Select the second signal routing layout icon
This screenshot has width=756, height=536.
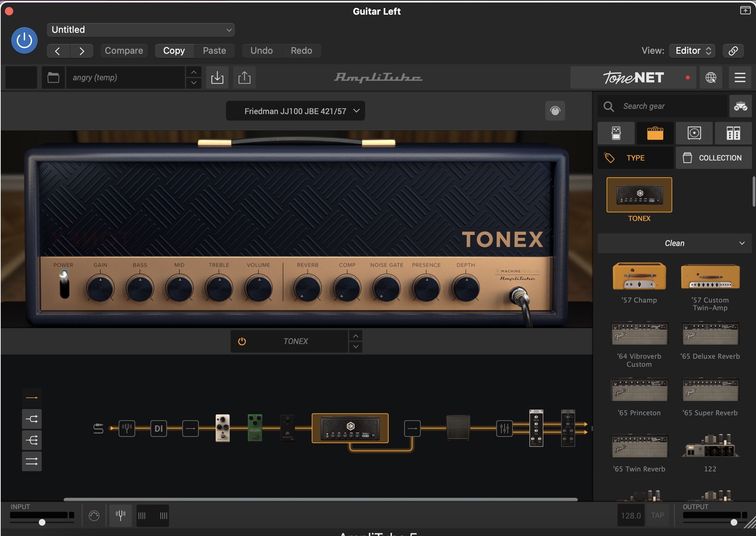click(x=32, y=419)
